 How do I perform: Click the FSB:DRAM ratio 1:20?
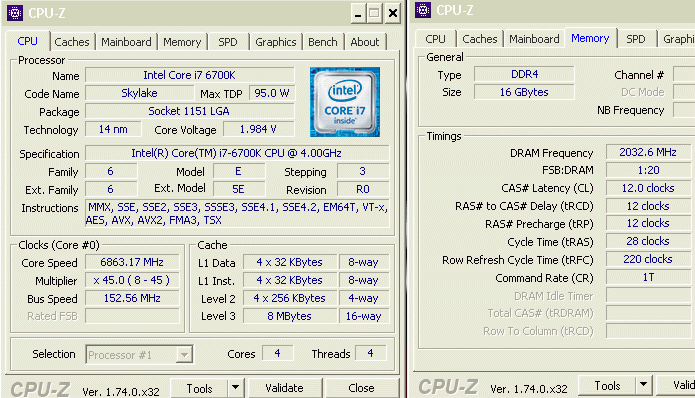pos(648,170)
